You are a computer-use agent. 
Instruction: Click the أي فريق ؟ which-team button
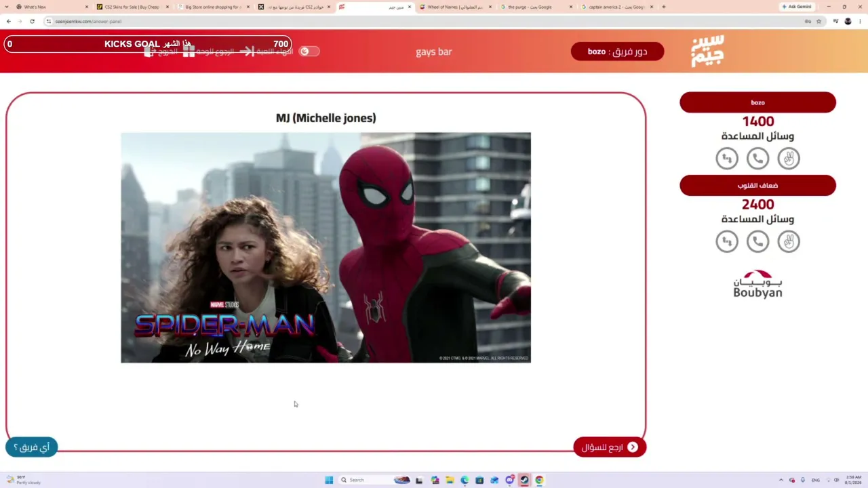(32, 447)
